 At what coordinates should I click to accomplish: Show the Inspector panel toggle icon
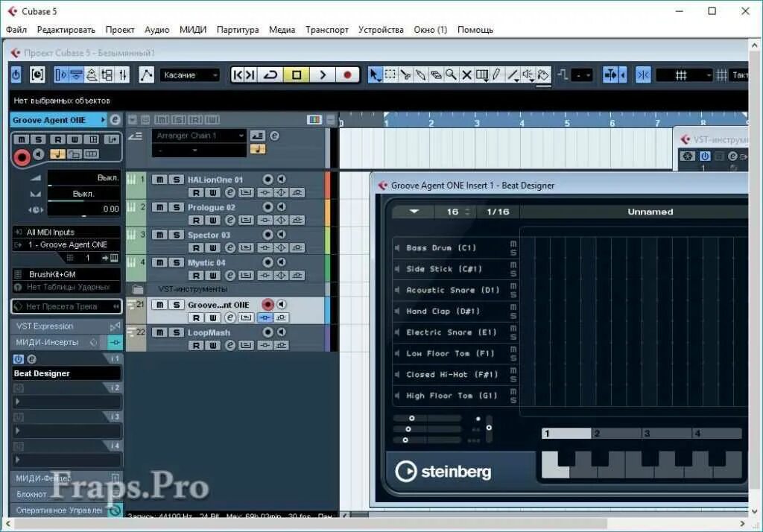tap(61, 75)
